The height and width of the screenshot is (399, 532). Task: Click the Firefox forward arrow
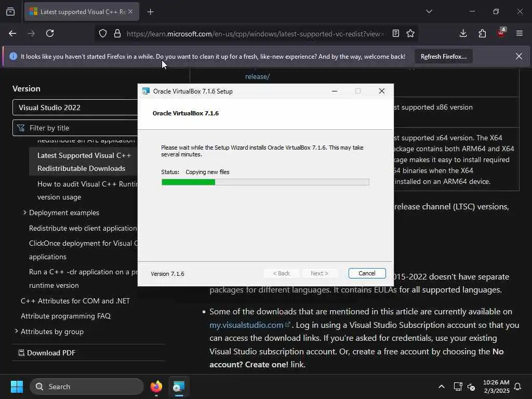pos(31,33)
